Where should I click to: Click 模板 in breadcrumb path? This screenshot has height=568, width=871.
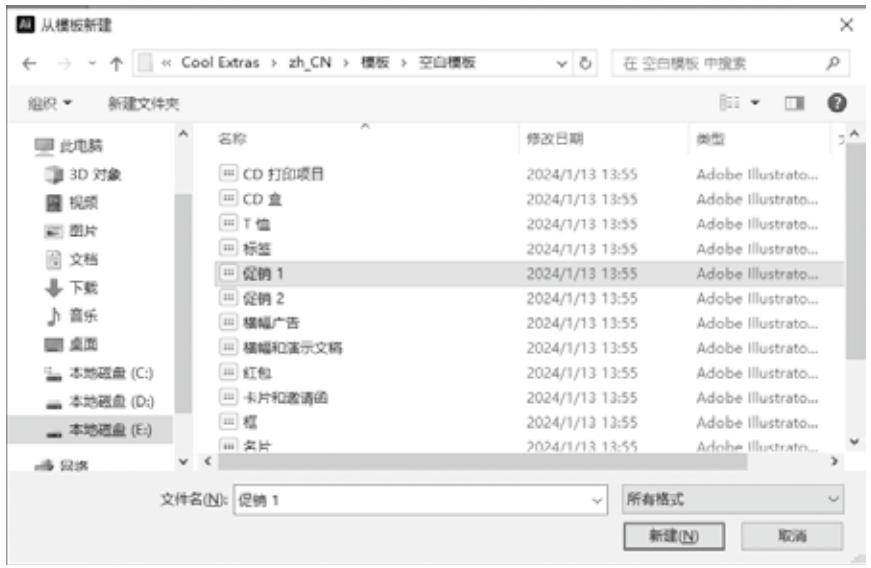coord(375,63)
